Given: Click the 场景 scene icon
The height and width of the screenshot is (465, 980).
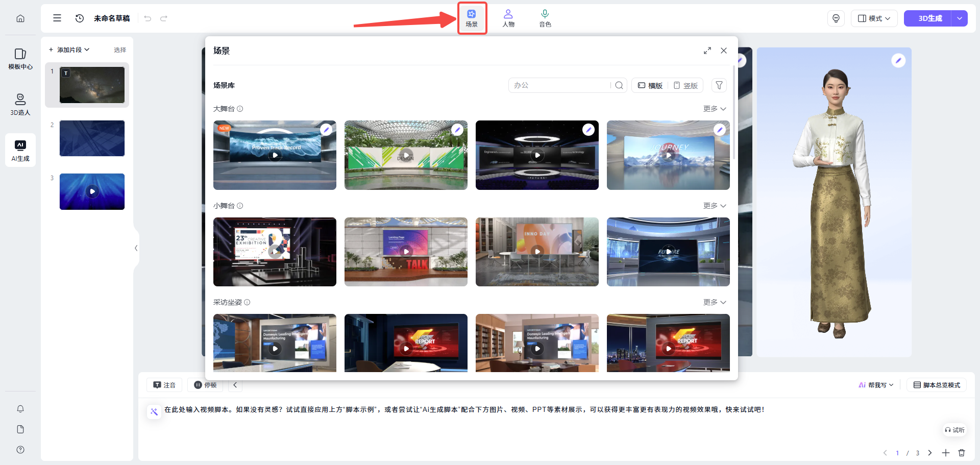Looking at the screenshot, I should [472, 18].
